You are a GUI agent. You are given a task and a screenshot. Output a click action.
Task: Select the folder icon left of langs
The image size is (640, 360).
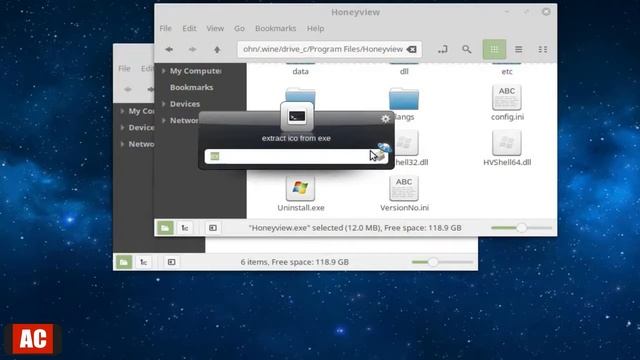300,95
